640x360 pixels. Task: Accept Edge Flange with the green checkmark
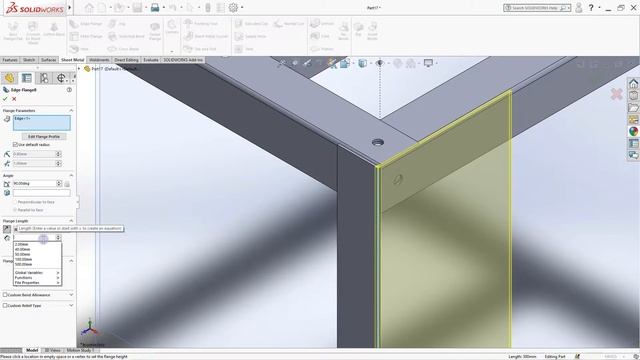[x=5, y=99]
